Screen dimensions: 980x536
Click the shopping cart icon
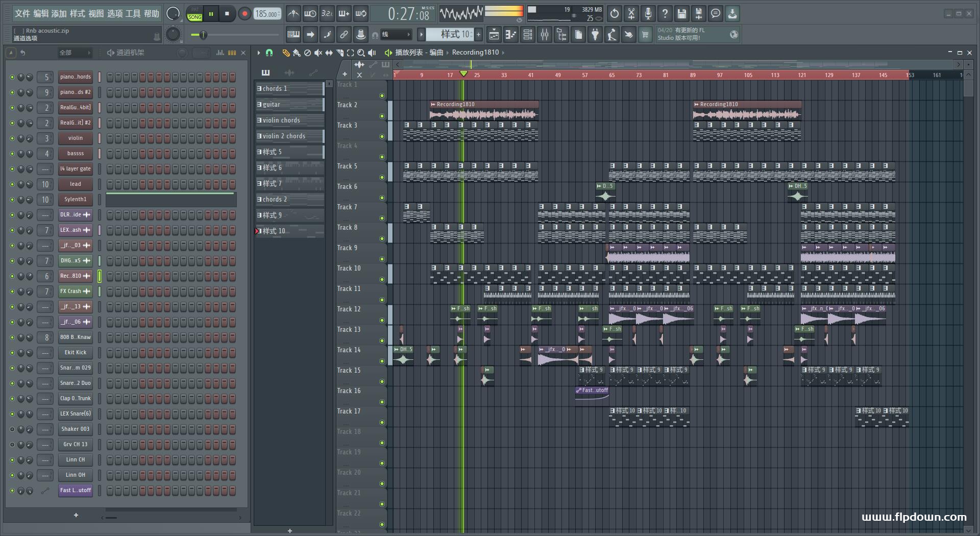point(646,35)
